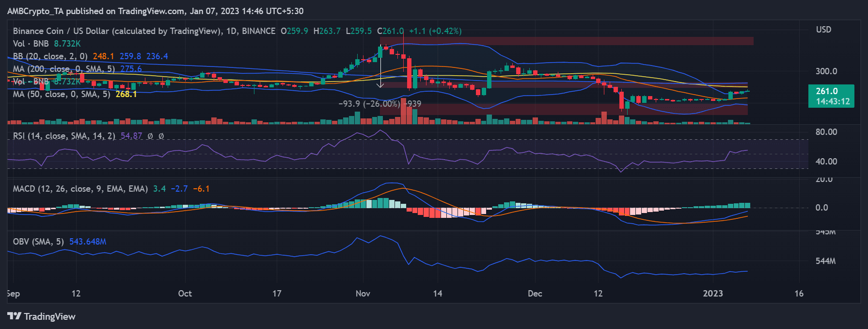Click the Nov date on time axis

click(x=363, y=294)
